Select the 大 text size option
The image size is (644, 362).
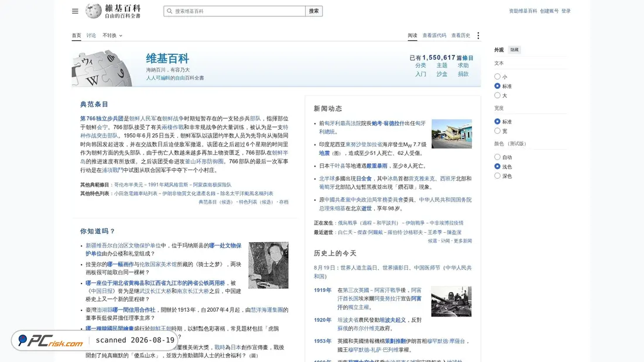tap(498, 95)
